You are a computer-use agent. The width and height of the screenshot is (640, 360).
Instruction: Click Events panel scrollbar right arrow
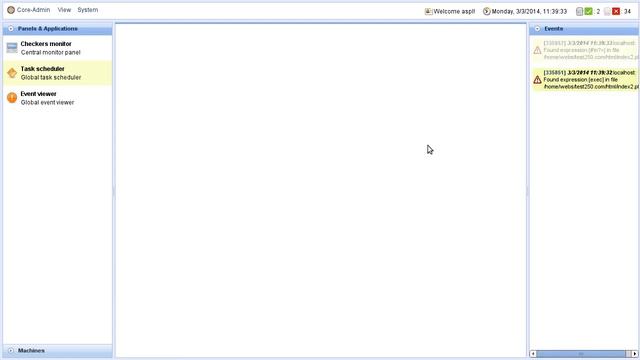[635, 353]
